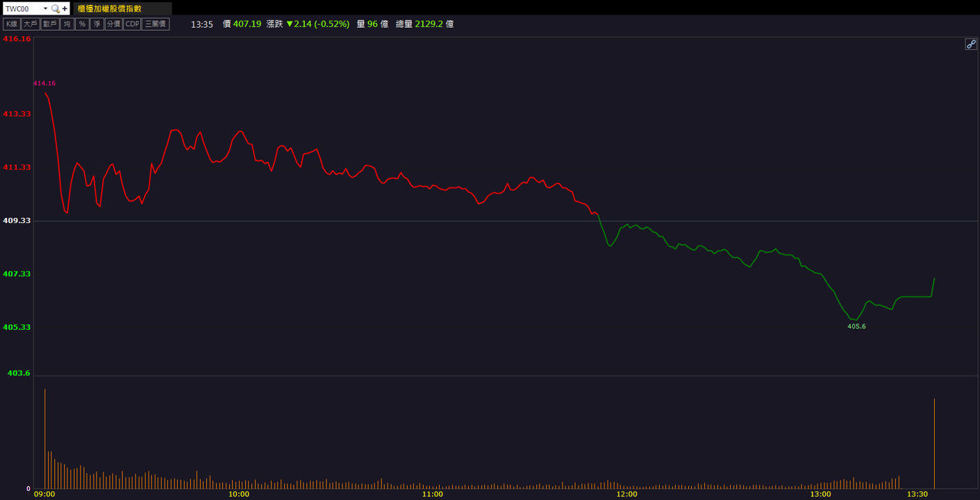Toggle the % percentage scale button
This screenshot has height=500, width=980.
(x=82, y=24)
